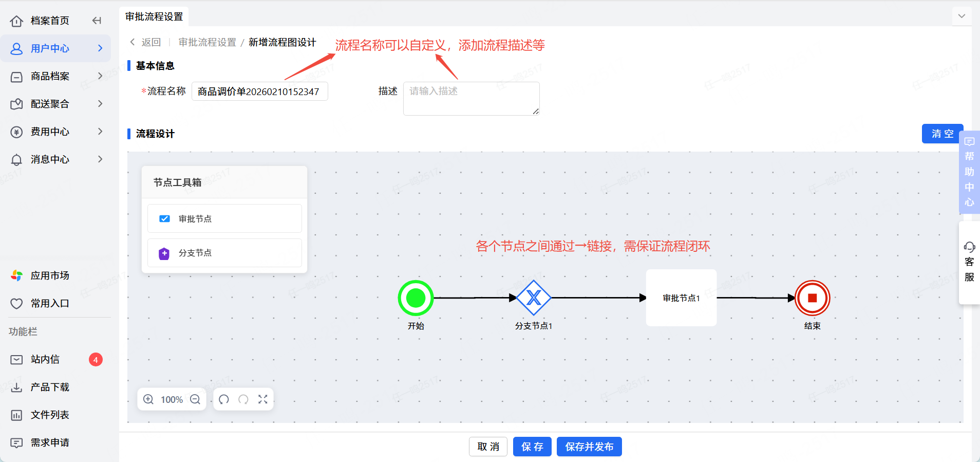Click the 保存 save button

coord(532,447)
